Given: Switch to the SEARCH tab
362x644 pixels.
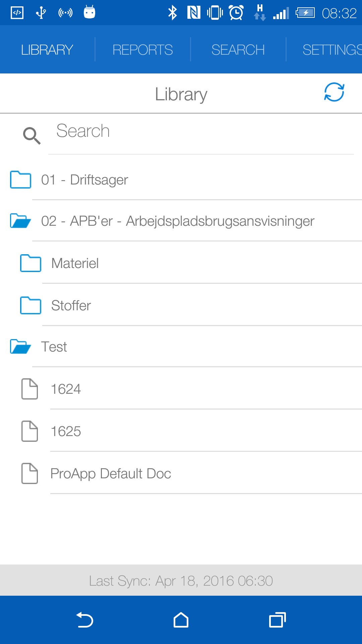Looking at the screenshot, I should (238, 49).
